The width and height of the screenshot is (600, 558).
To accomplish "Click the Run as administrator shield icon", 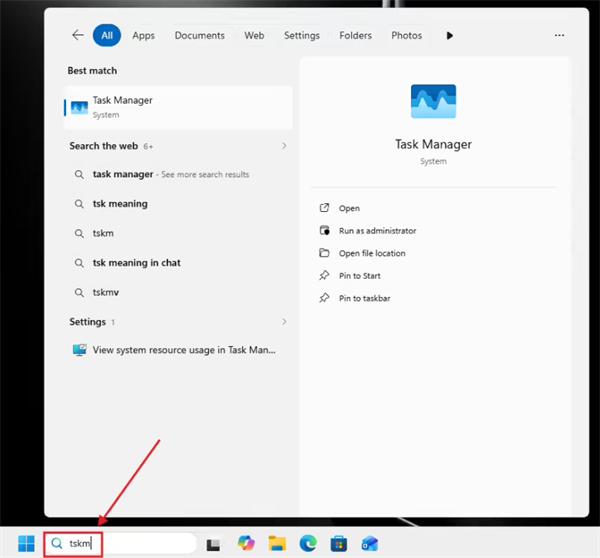I will click(x=324, y=230).
